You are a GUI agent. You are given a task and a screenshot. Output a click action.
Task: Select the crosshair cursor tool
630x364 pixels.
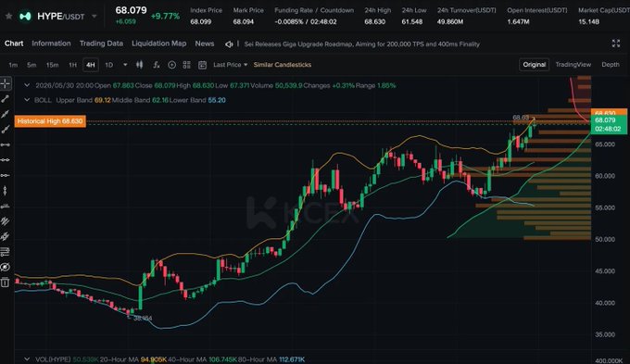click(6, 83)
